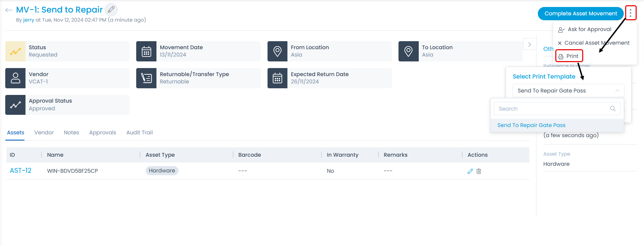Delete asset AST-12 using trash icon
Screen dimensions: 644x245
479,171
